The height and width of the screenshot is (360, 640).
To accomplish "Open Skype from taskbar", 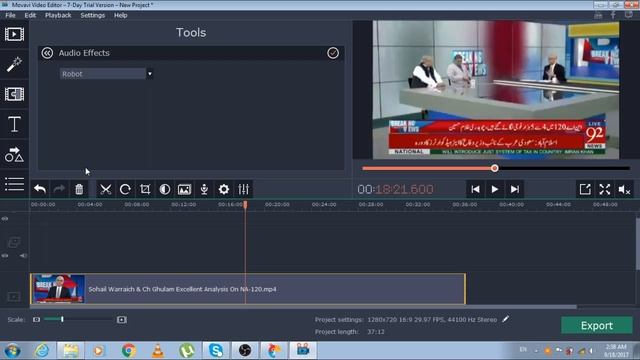I will tap(216, 351).
